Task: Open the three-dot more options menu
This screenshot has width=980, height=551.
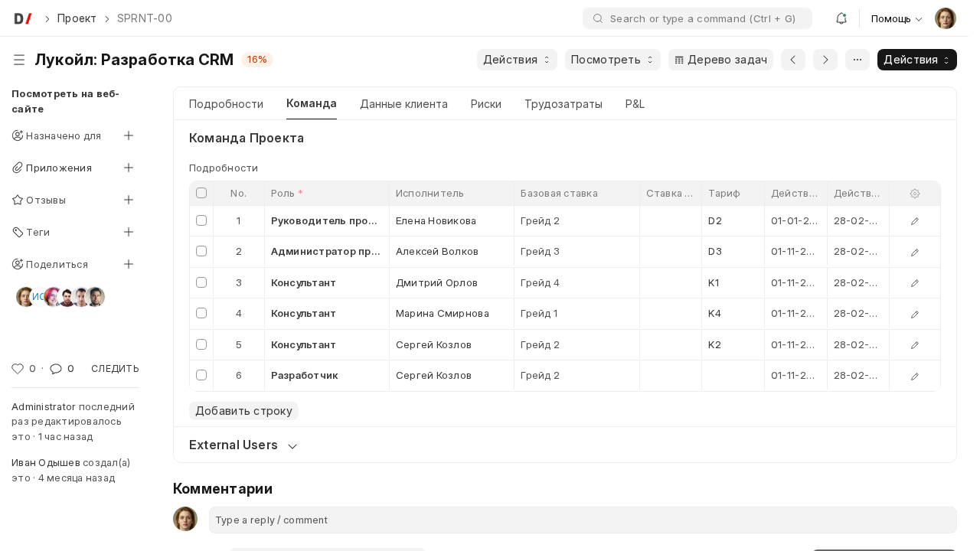Action: pos(857,60)
